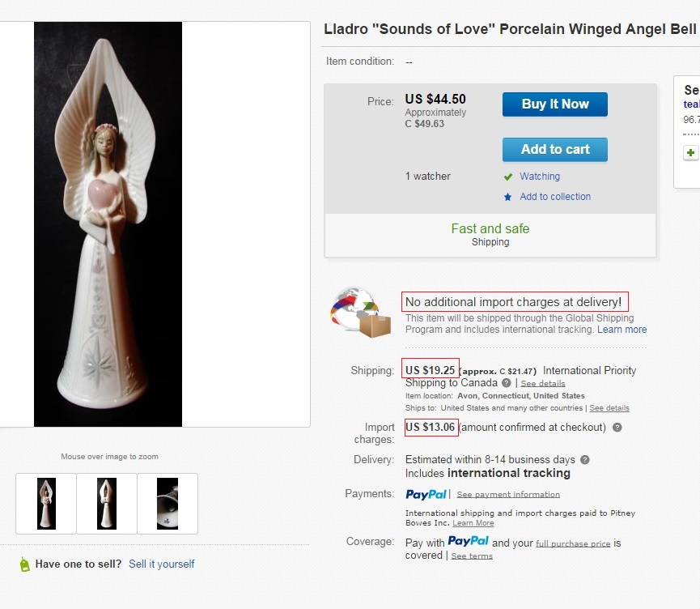Open Add to collection link
The height and width of the screenshot is (609, 700).
(555, 197)
